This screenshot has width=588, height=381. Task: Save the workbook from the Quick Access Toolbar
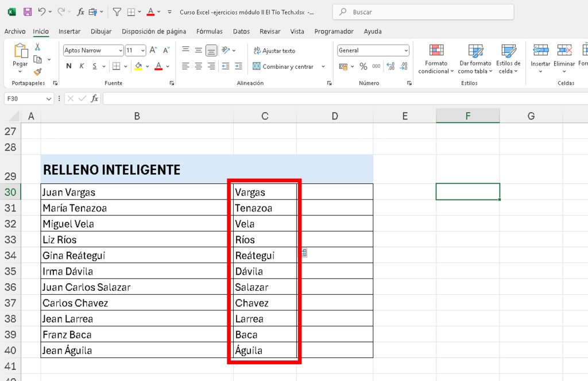coord(28,12)
